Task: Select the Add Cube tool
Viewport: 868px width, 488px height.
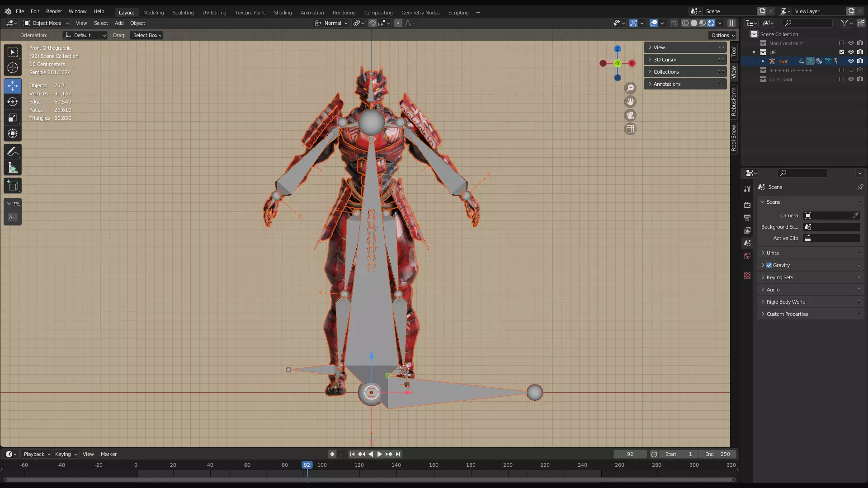Action: pyautogui.click(x=13, y=186)
